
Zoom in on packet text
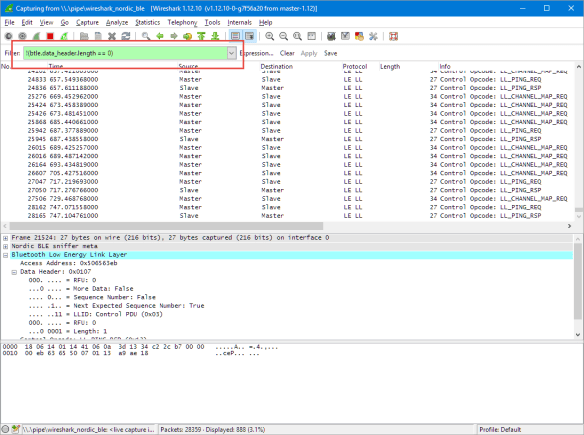click(x=270, y=36)
